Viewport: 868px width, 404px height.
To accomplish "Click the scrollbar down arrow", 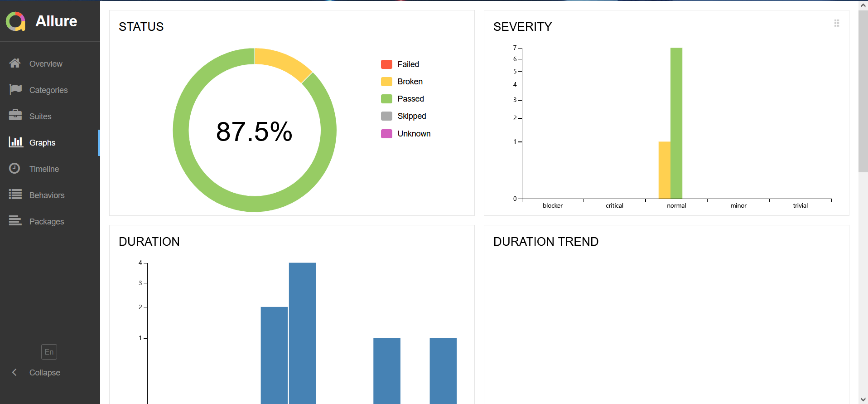I will (863, 399).
